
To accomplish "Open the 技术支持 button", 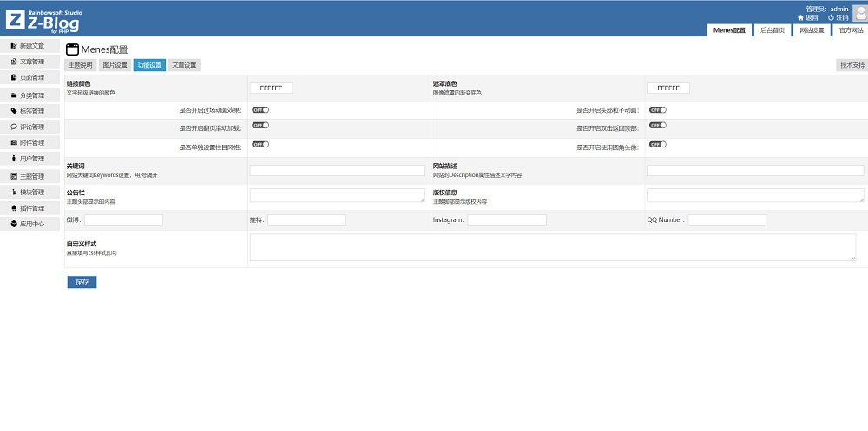I will pyautogui.click(x=851, y=65).
